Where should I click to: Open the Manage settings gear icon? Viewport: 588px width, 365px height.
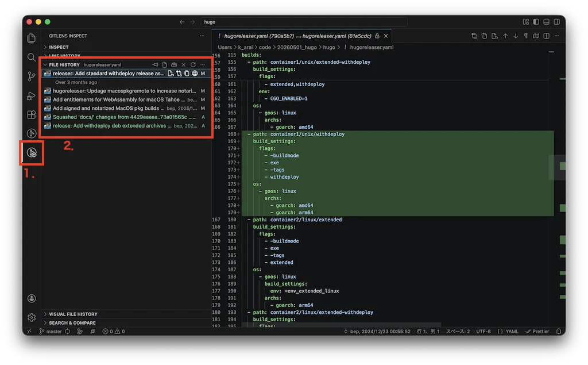point(32,318)
